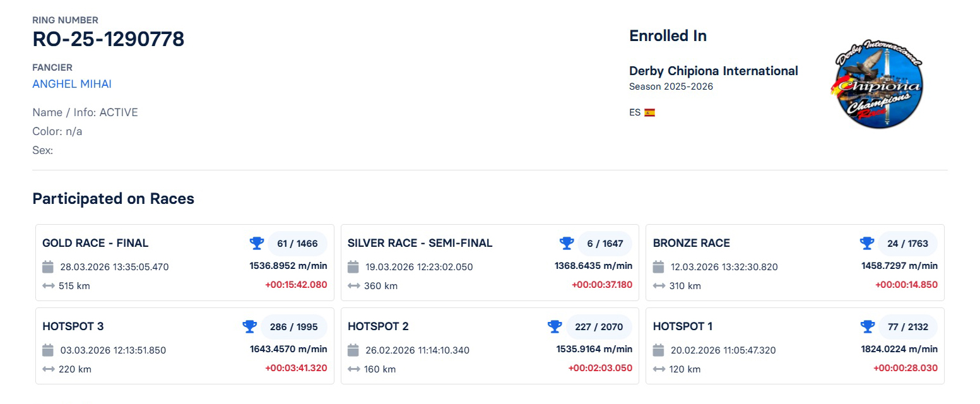Viewport: 980px width, 404px height.
Task: Click the distance arrow icon beside 120 km
Action: tap(659, 369)
